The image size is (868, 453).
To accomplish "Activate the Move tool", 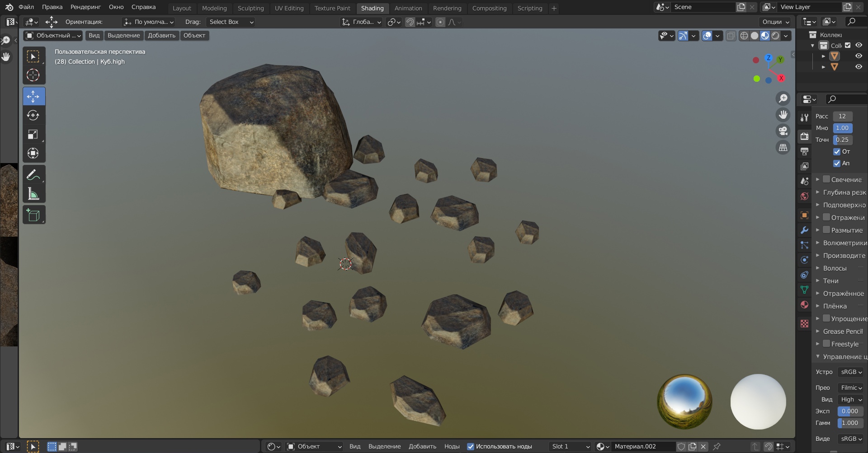I will pyautogui.click(x=33, y=96).
